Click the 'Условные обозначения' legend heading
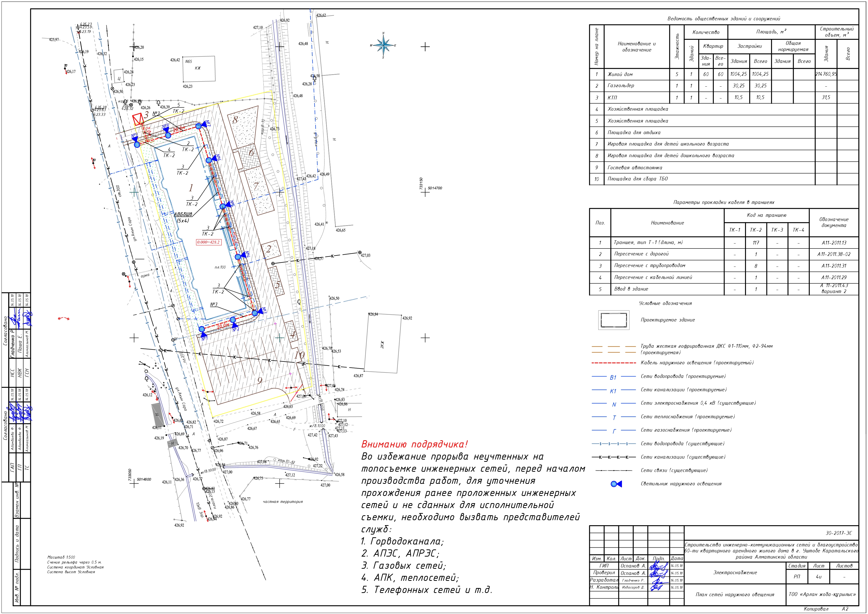 (665, 303)
